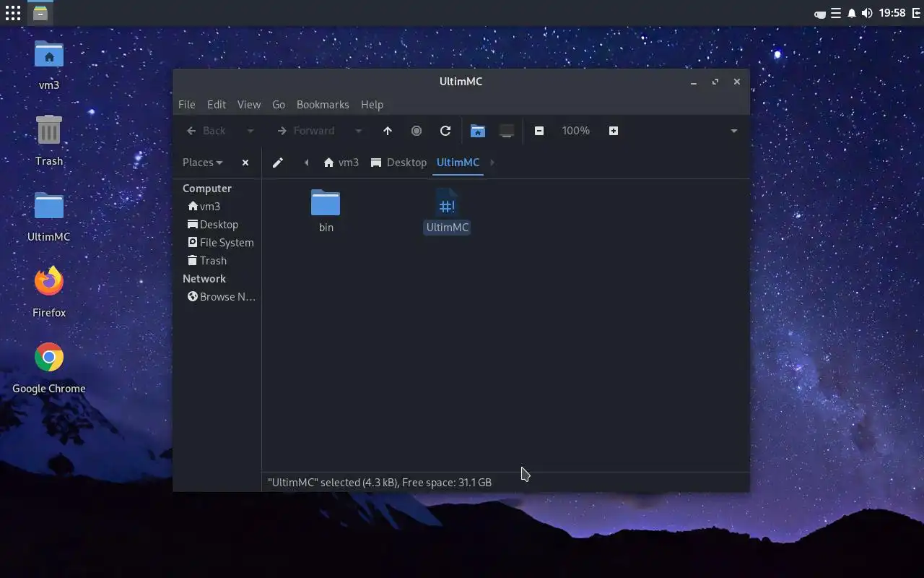This screenshot has height=578, width=924.
Task: Zoom out with the minus icon
Action: (539, 131)
